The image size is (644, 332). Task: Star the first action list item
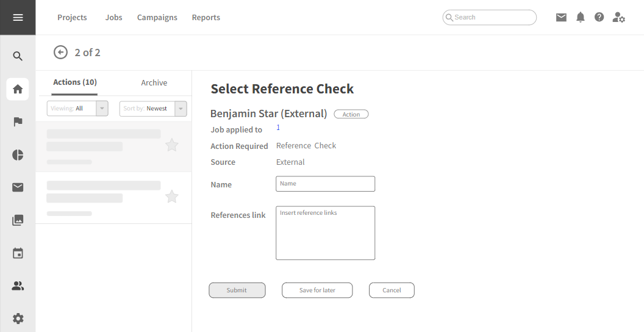coord(172,145)
